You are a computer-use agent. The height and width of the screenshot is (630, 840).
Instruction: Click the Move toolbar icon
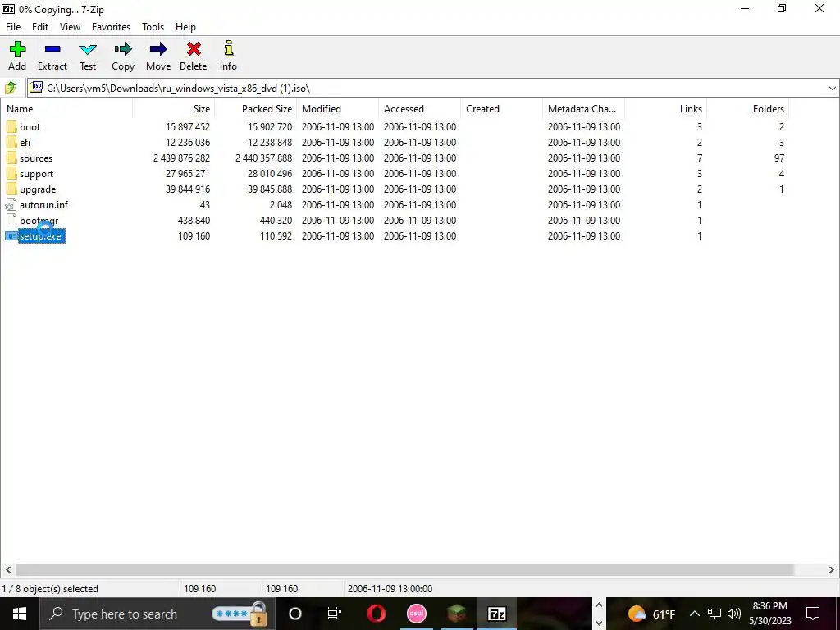point(158,49)
